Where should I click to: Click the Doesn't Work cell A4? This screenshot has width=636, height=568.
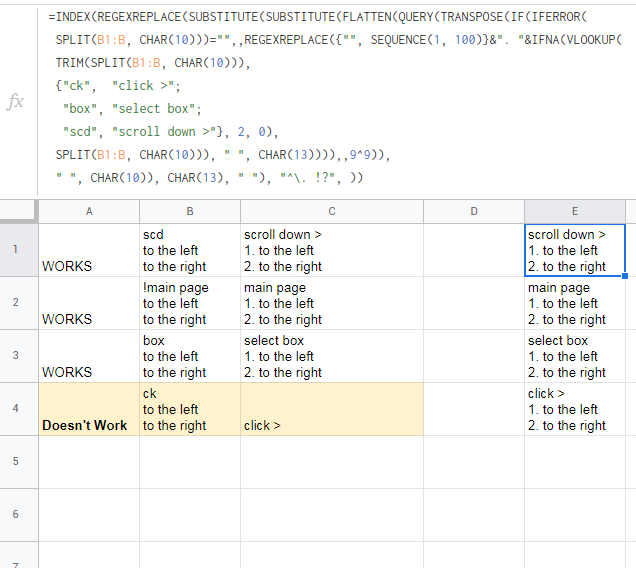click(x=89, y=409)
